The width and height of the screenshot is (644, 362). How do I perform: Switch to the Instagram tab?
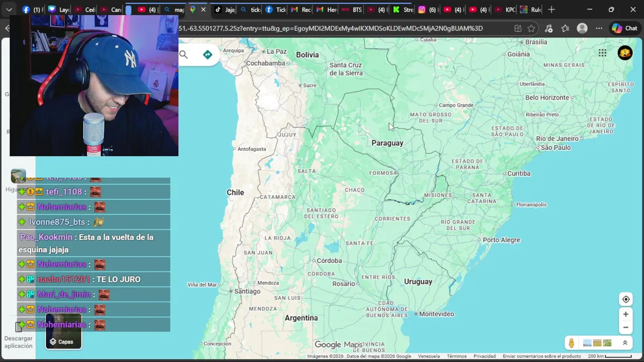coord(428,10)
